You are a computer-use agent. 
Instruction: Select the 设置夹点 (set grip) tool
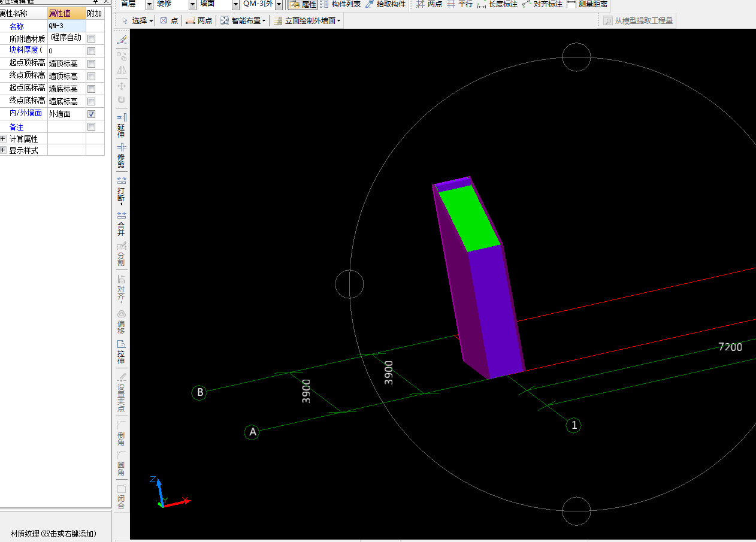122,392
